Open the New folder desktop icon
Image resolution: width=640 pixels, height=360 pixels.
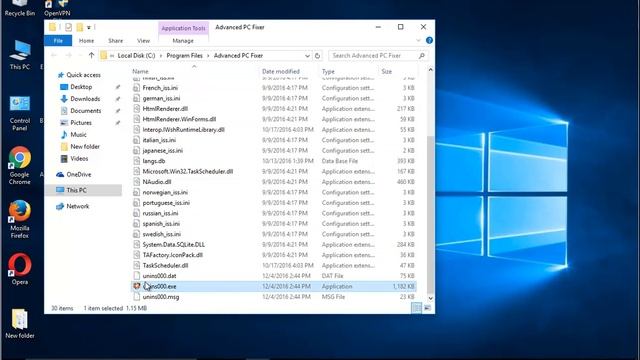tap(20, 324)
